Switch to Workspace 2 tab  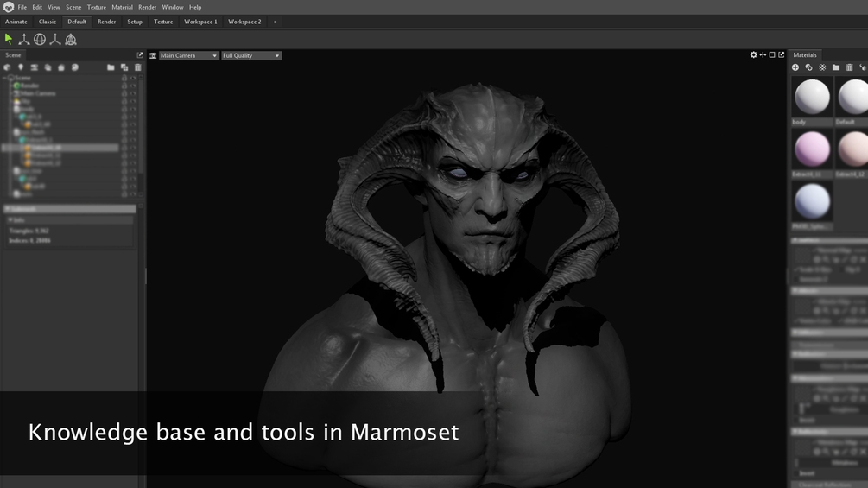tap(244, 22)
